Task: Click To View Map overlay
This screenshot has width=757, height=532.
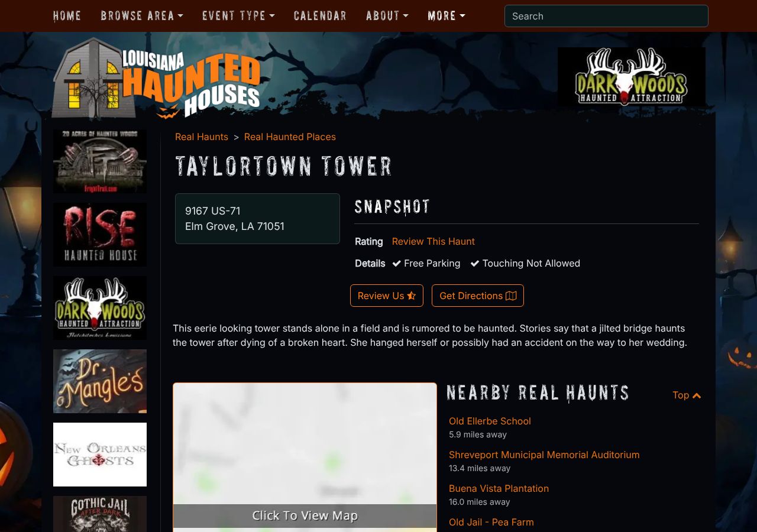Action: coord(305,515)
